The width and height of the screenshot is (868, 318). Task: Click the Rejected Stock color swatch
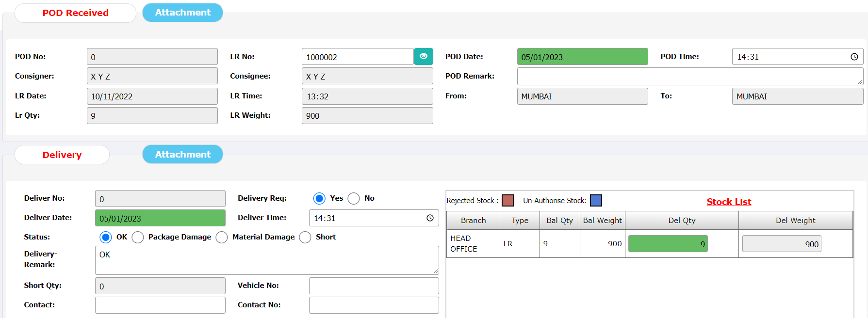click(508, 201)
